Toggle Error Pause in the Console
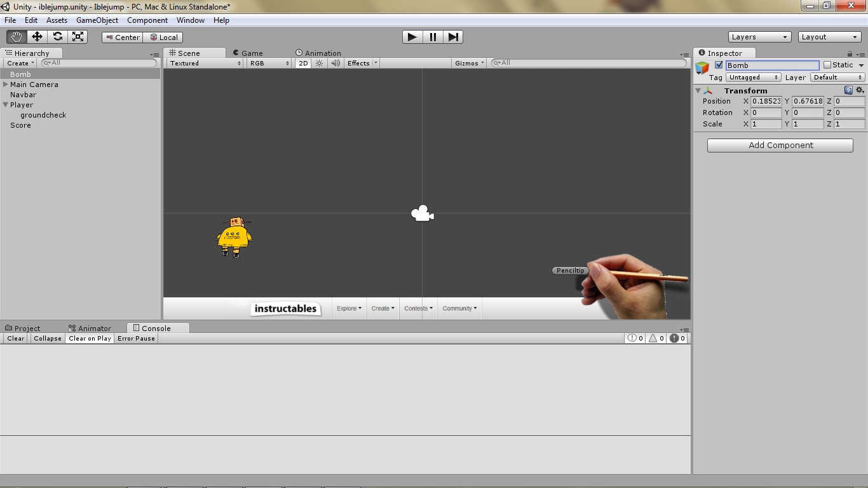This screenshot has height=488, width=868. [x=136, y=339]
